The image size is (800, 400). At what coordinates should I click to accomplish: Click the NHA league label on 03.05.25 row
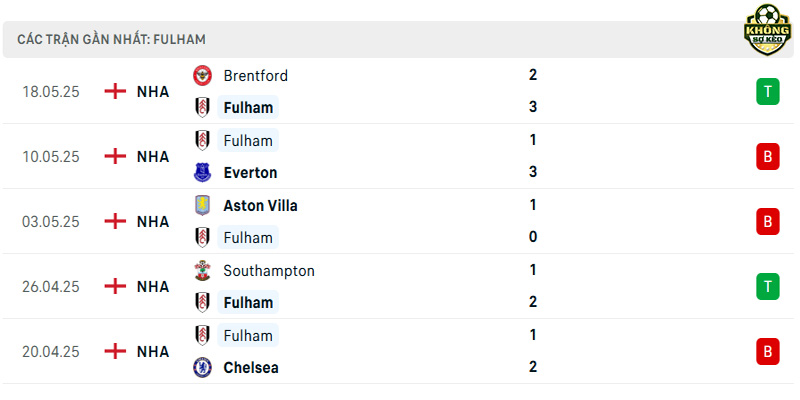click(153, 221)
